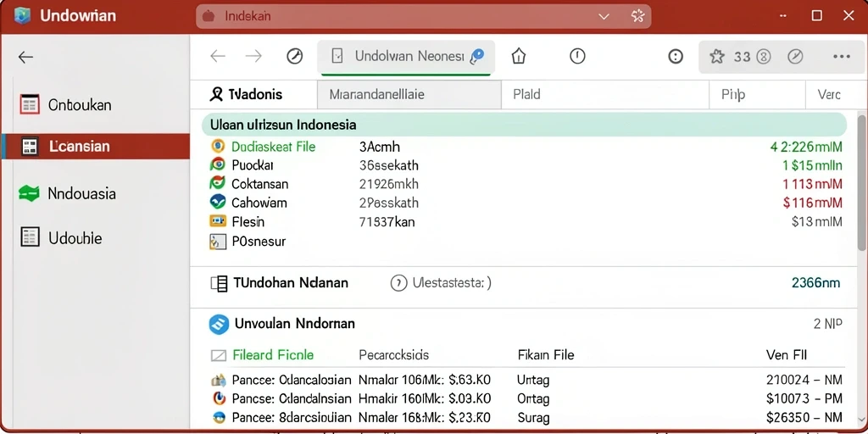The height and width of the screenshot is (434, 868).
Task: Click the back arrow in the sidebar
Action: 25,57
